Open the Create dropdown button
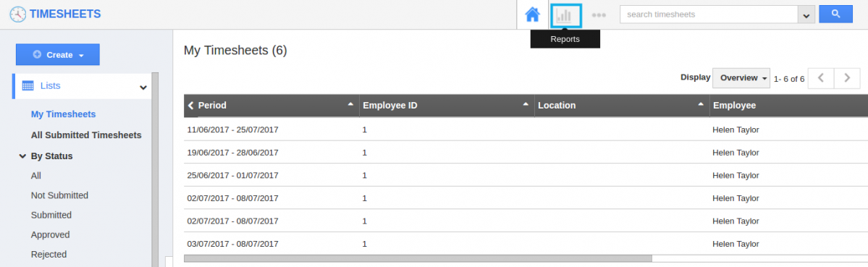 58,55
